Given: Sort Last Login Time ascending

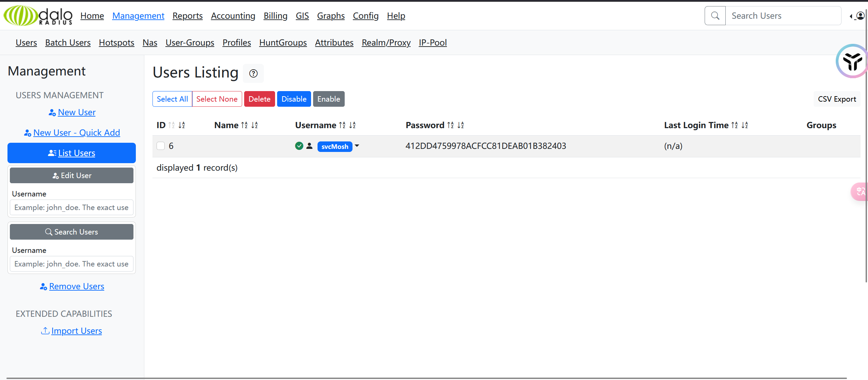Looking at the screenshot, I should 735,125.
